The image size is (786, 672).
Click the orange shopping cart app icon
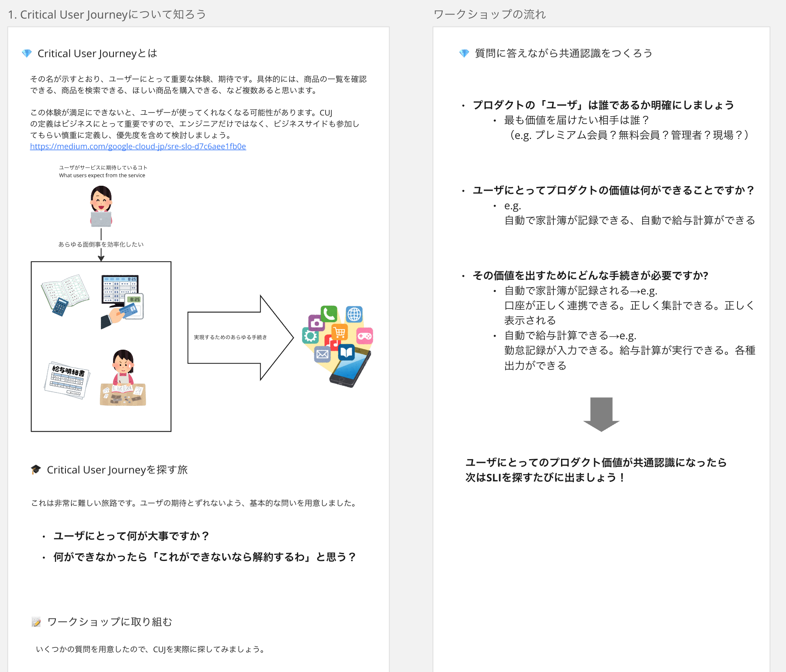point(340,332)
